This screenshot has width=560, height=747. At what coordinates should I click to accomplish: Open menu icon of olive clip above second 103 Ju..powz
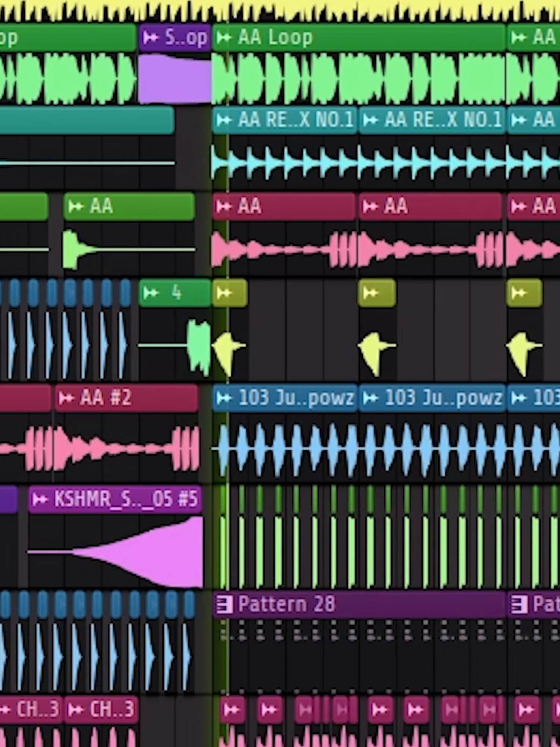click(x=370, y=293)
